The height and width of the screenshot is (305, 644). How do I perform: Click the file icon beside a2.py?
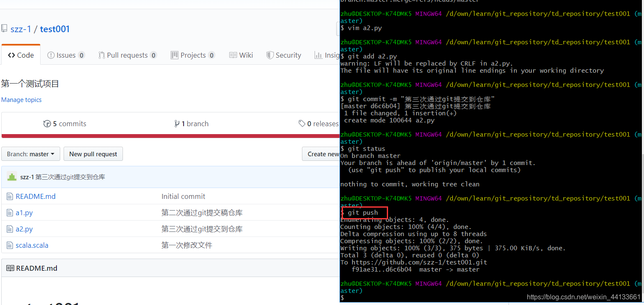coord(10,229)
